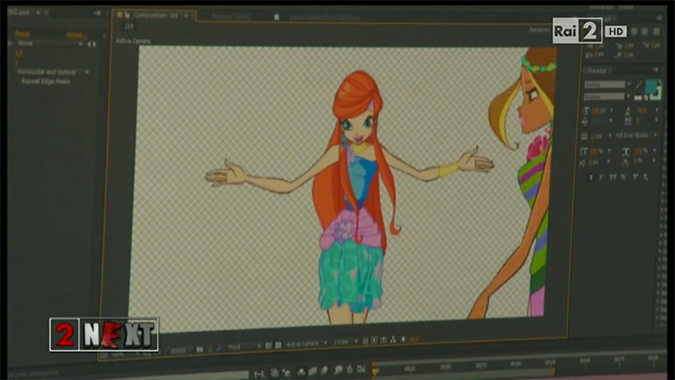The image size is (675, 380).
Task: Click the About link in Effect Controls
Action: (x=76, y=36)
